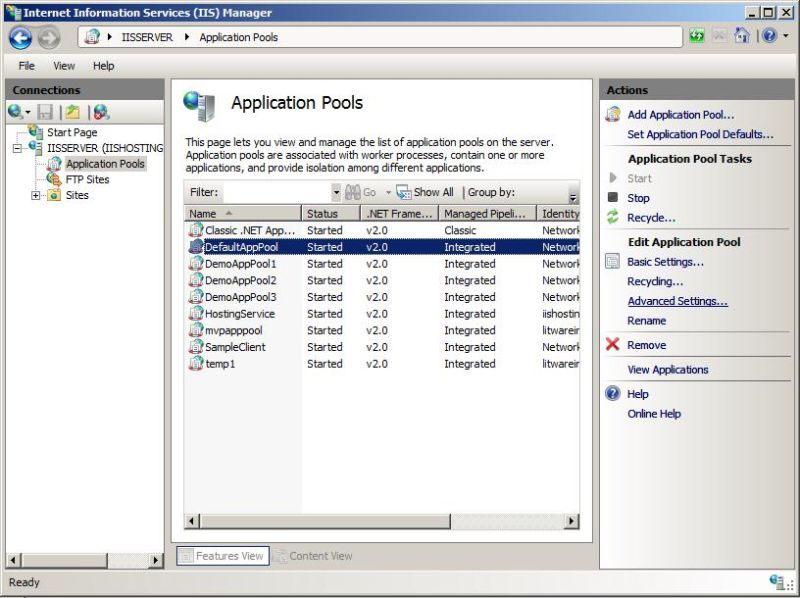Click the Add Application Pool link
Image resolution: width=800 pixels, height=598 pixels.
click(x=676, y=114)
